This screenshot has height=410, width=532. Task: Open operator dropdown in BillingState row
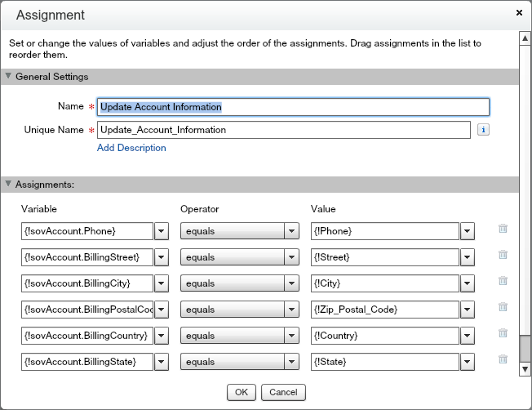click(292, 362)
